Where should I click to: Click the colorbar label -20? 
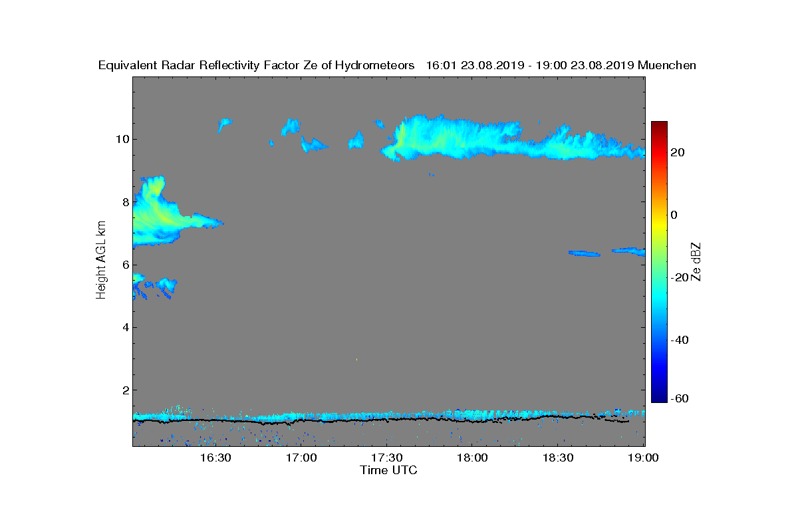(x=680, y=277)
